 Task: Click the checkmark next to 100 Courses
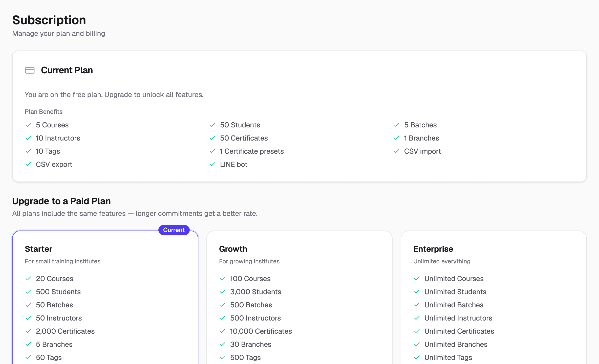pyautogui.click(x=223, y=279)
